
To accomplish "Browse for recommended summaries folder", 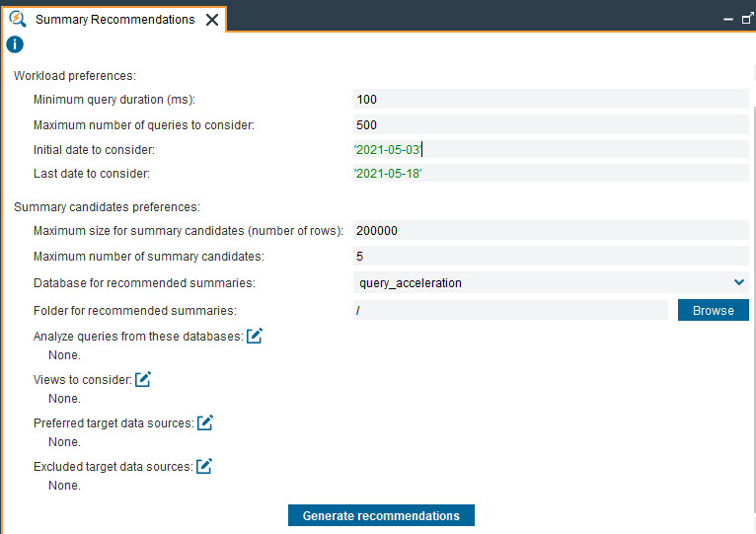I will [x=714, y=310].
